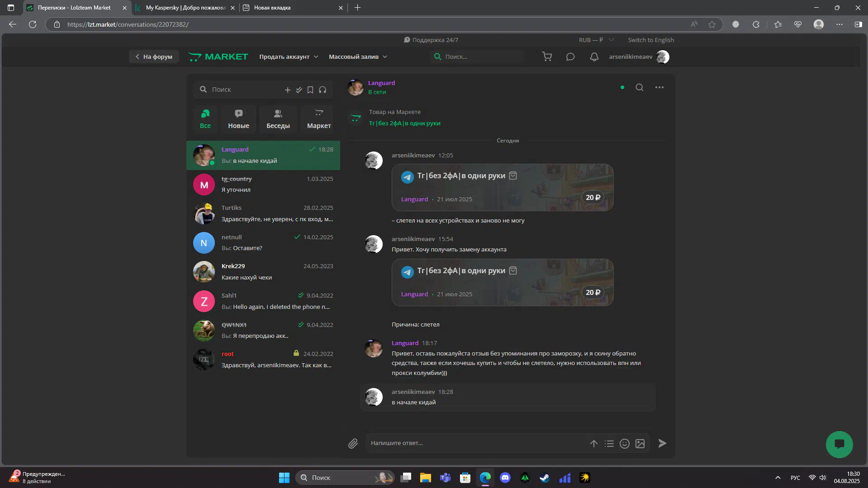Open Languard username in 18:17 message

tap(405, 343)
